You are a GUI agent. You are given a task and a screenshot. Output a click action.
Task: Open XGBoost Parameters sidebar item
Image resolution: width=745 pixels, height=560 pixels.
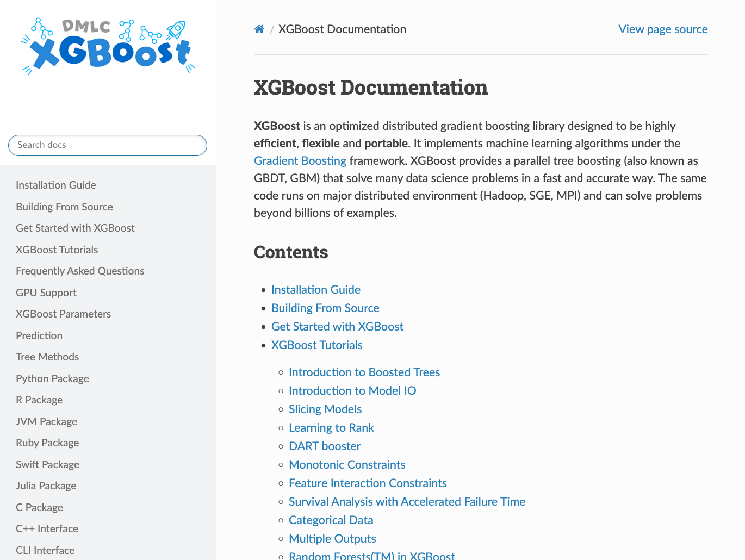pos(63,314)
